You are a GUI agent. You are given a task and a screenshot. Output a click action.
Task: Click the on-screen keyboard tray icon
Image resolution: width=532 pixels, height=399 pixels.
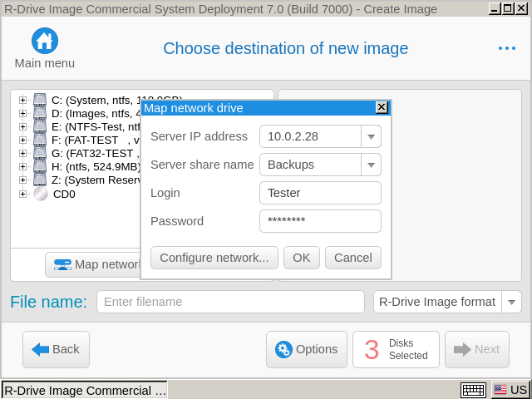click(473, 390)
